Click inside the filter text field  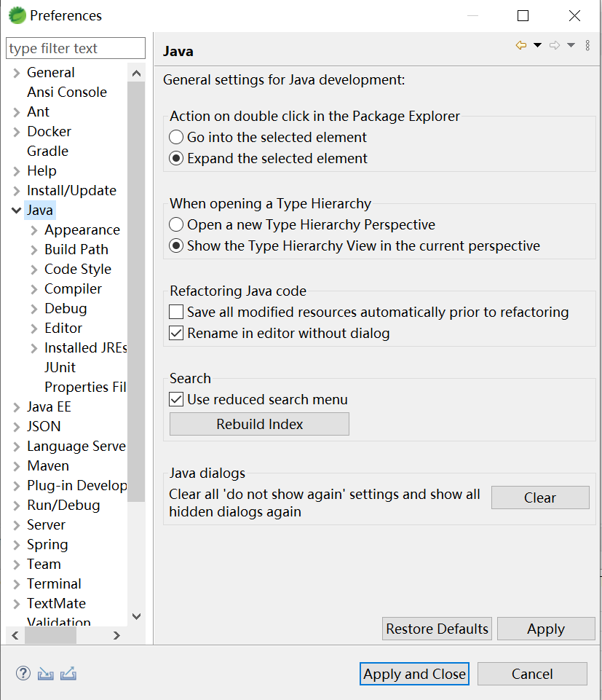pyautogui.click(x=76, y=49)
